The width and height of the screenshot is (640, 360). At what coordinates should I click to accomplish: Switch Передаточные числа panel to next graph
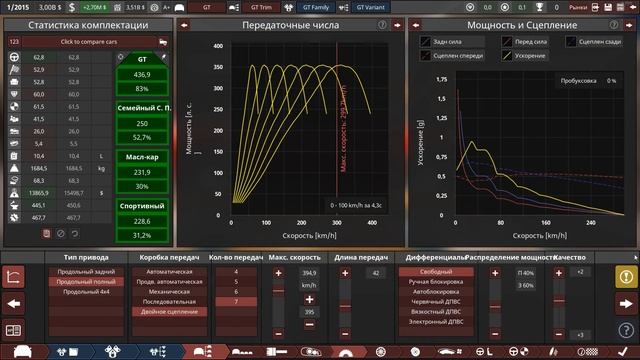pyautogui.click(x=397, y=25)
